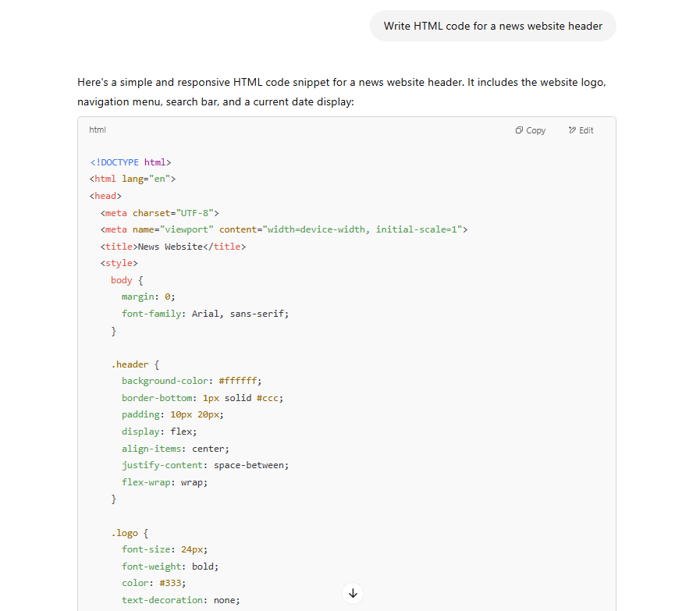Click the user message about news website header

pyautogui.click(x=492, y=26)
